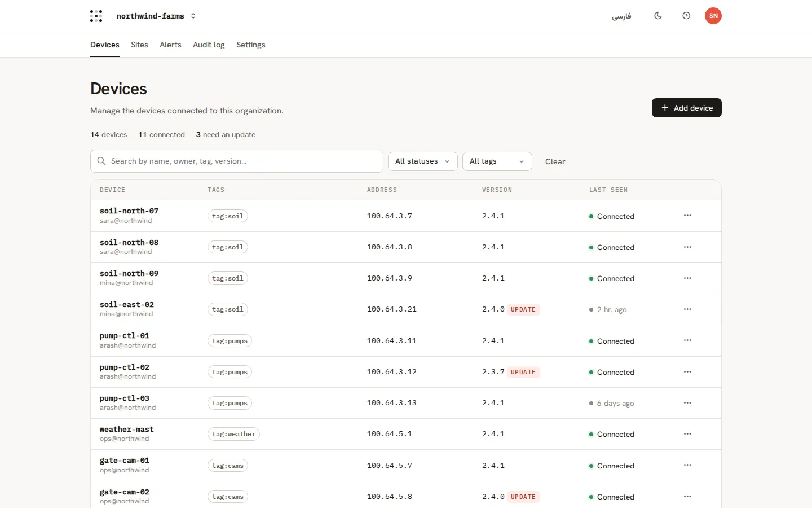Click the tag:pumps chip on pump-ctl-01
812x508 pixels.
coord(230,341)
